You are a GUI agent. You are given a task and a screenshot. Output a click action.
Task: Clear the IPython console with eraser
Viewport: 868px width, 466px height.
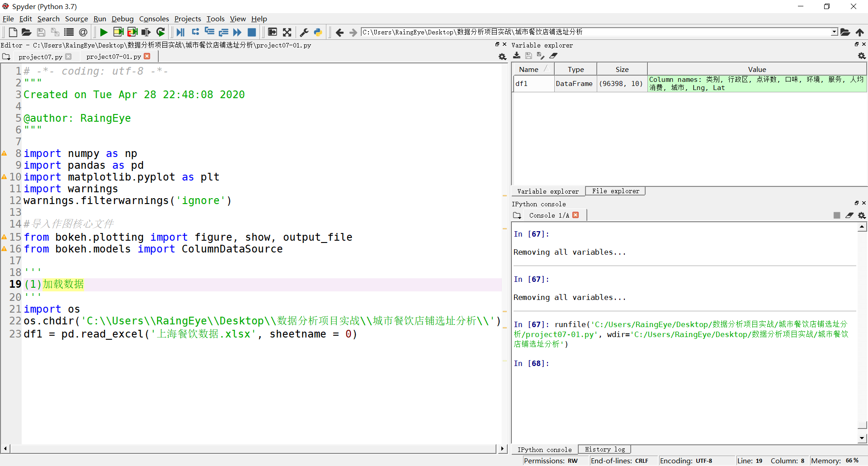click(x=849, y=215)
